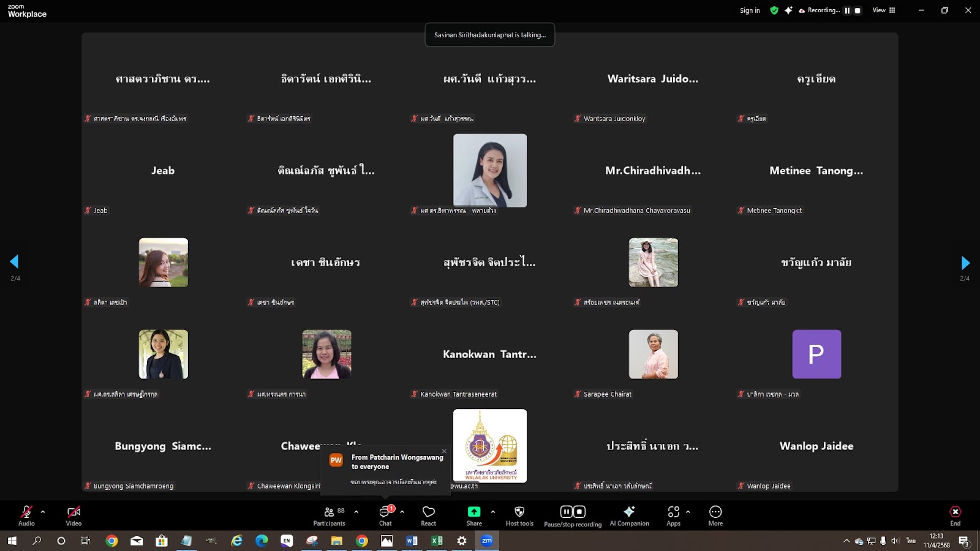Switch input language from the tray indicator
Image resolution: width=980 pixels, height=551 pixels.
pyautogui.click(x=911, y=541)
